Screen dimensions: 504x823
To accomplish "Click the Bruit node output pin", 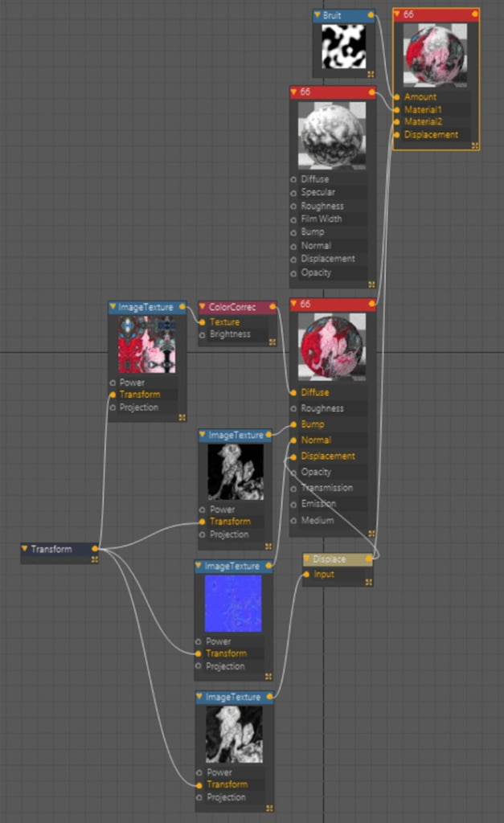I will (x=370, y=15).
